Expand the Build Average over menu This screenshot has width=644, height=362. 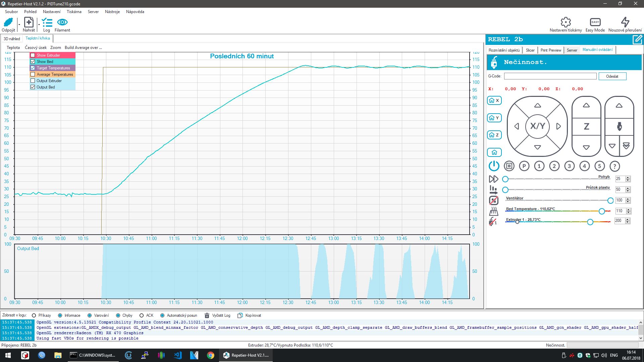[83, 48]
